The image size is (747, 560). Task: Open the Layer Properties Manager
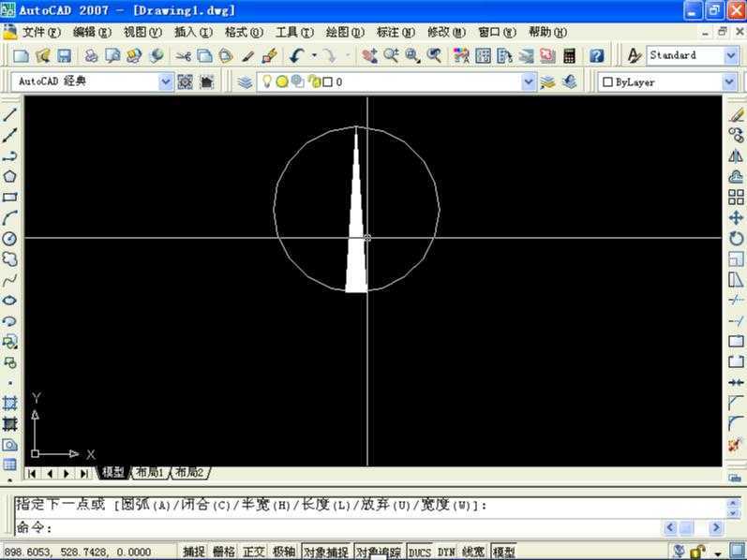[245, 81]
